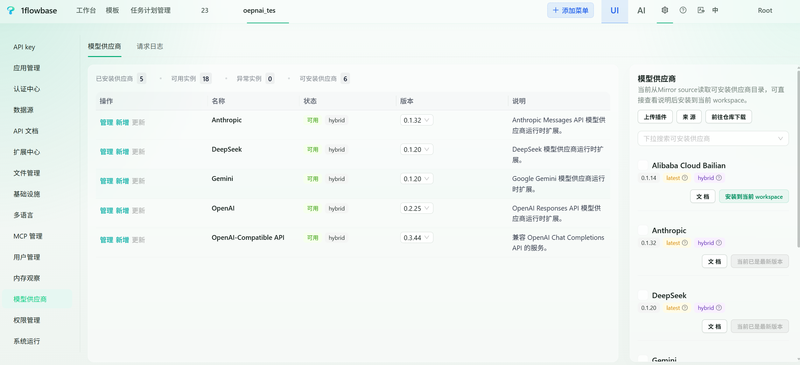Screen dimensions: 800x365
Task: Open the Gemini row version 0.1.20 dropdown
Action: pyautogui.click(x=417, y=179)
